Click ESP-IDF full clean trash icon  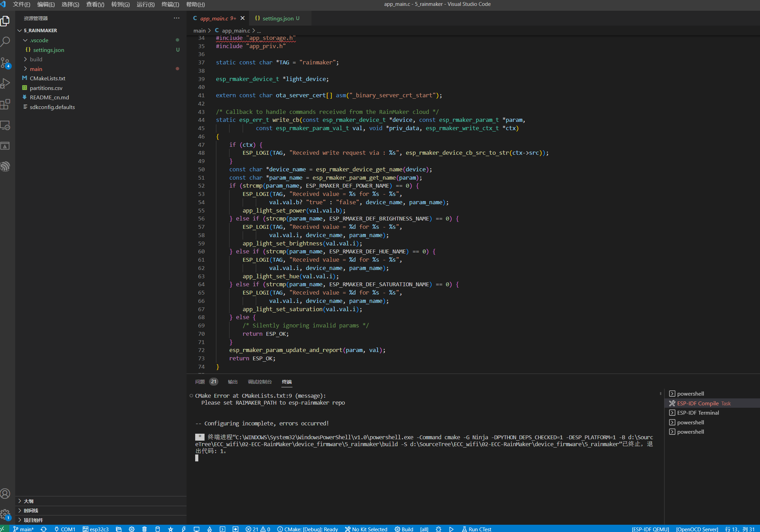click(145, 529)
